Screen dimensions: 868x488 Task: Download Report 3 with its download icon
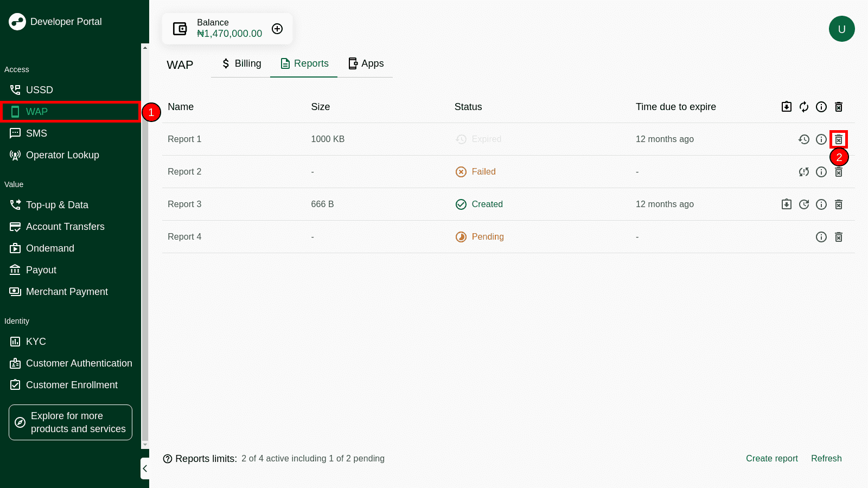787,204
